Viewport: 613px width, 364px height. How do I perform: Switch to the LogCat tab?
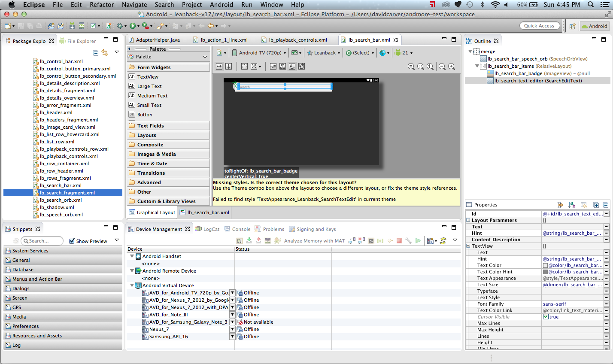pyautogui.click(x=207, y=229)
